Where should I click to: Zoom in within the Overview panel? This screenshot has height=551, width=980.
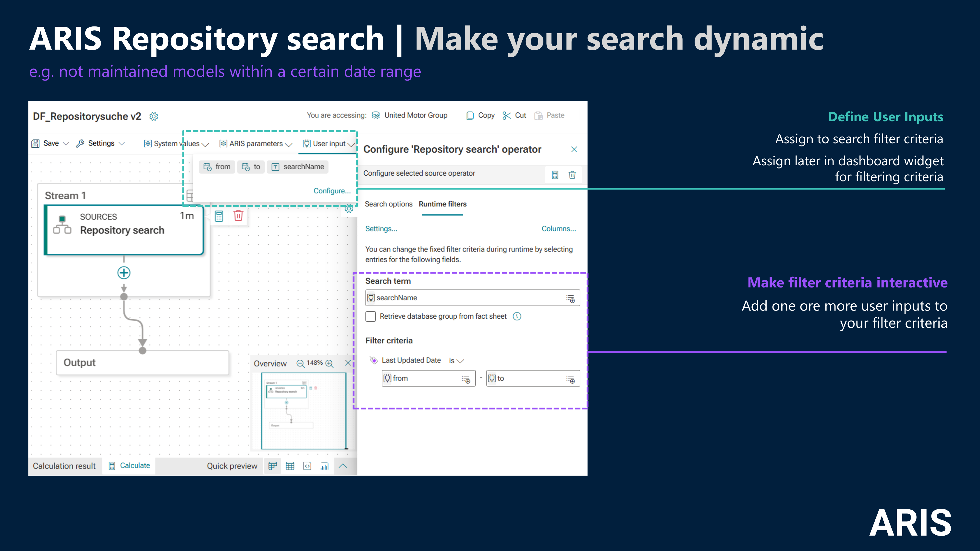[330, 363]
